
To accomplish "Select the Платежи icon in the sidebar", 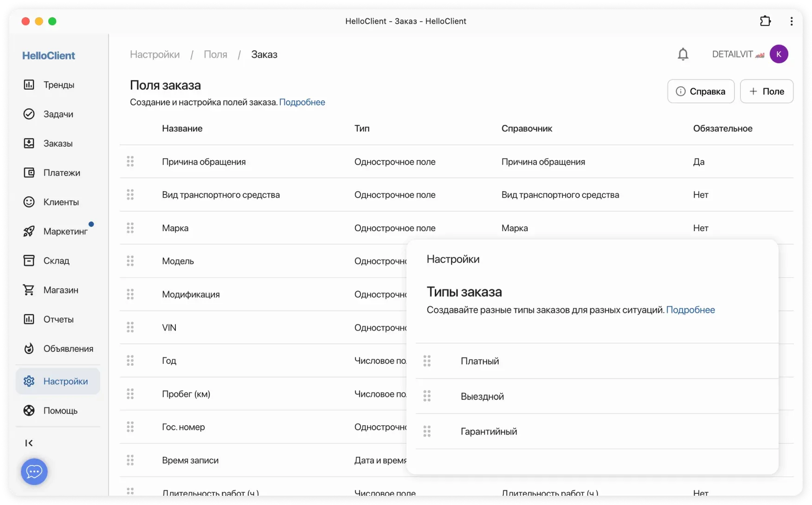I will point(29,172).
